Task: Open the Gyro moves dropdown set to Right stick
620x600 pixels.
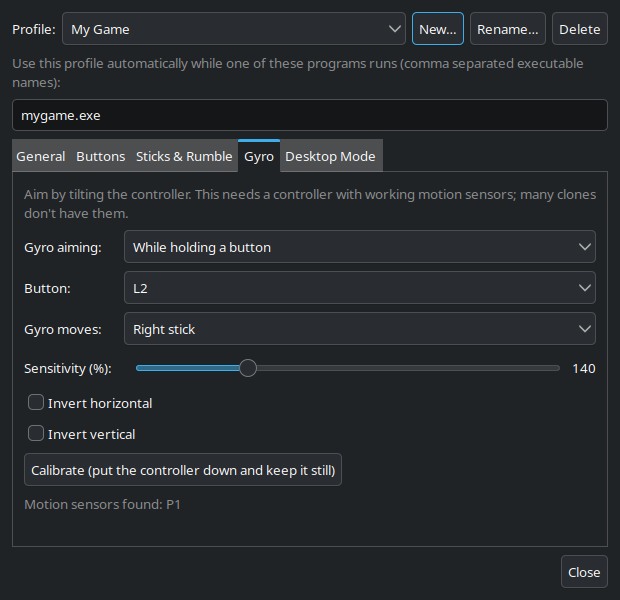Action: click(x=360, y=329)
